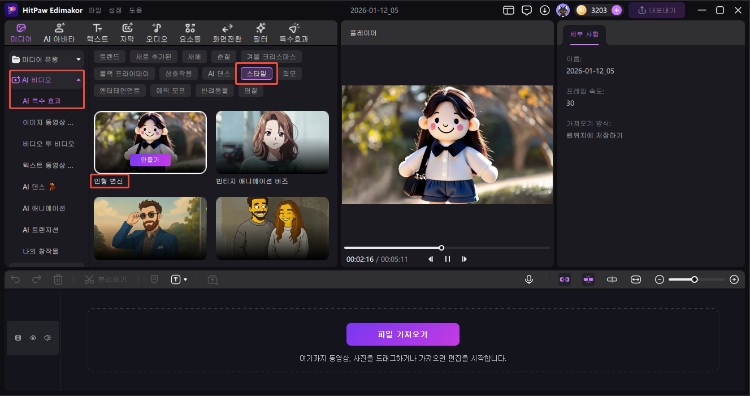Select the anime girl effect thumbnail
The width and height of the screenshot is (750, 396).
(272, 142)
